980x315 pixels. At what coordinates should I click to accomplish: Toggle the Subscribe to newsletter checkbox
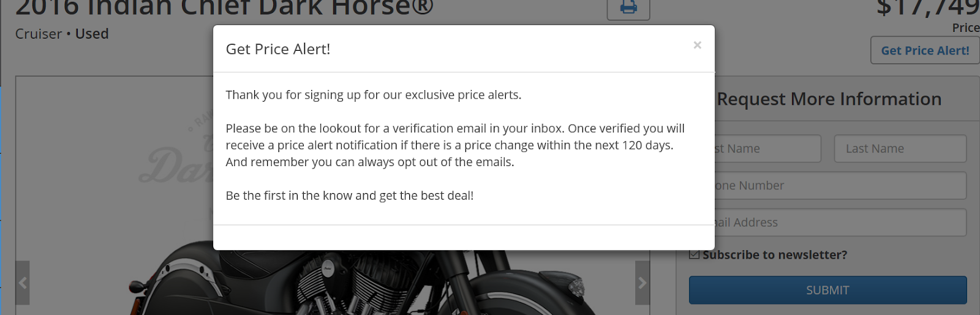694,254
